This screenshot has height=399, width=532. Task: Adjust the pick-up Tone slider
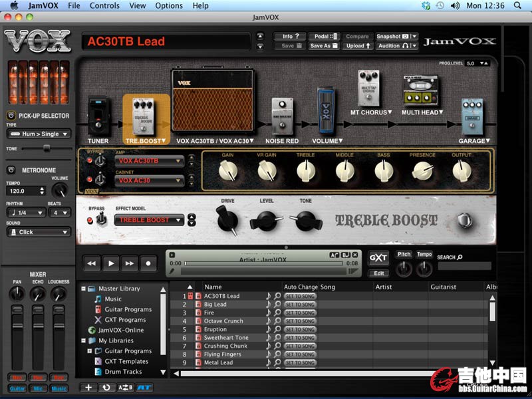(47, 148)
